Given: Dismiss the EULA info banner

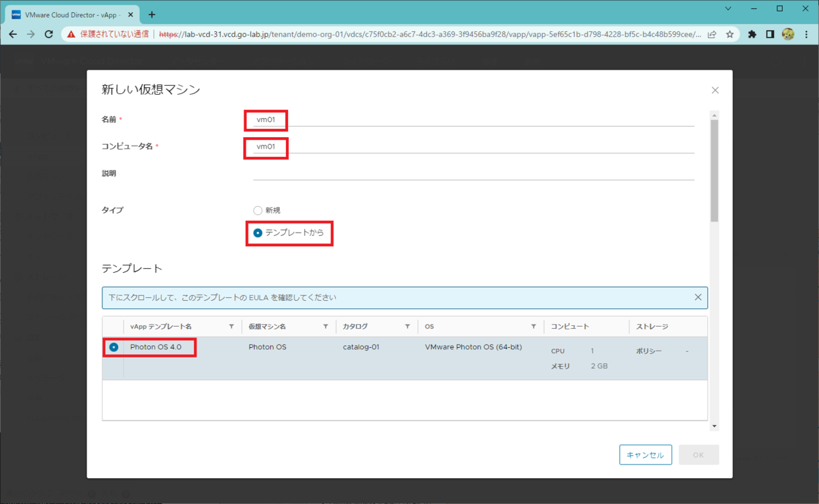Looking at the screenshot, I should pos(698,297).
